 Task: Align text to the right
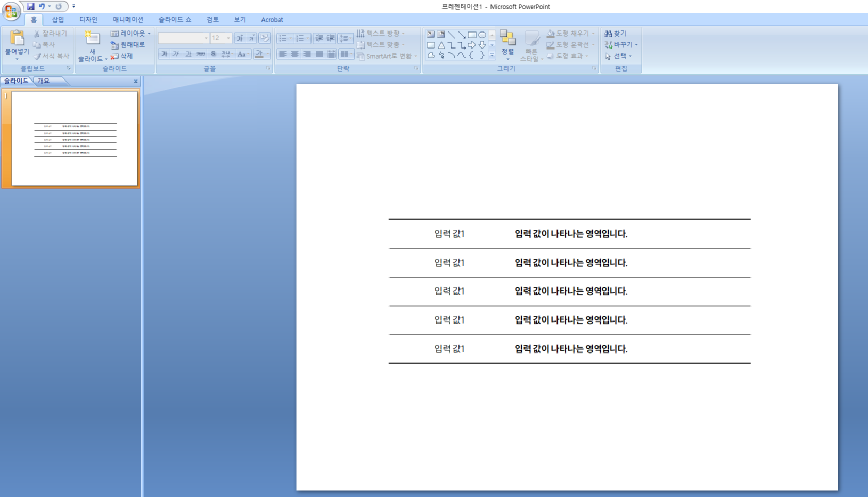307,54
